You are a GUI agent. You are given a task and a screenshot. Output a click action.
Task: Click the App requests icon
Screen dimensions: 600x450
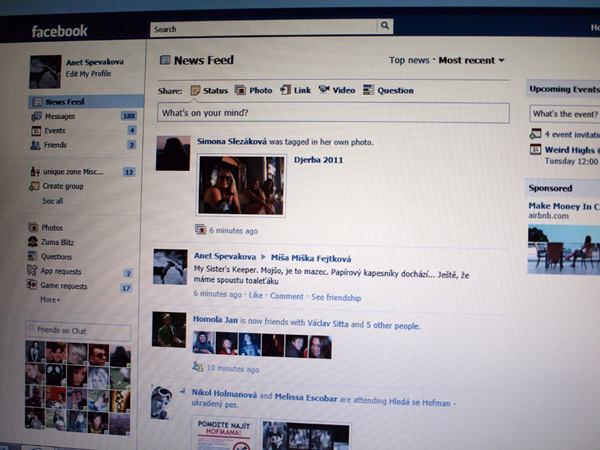click(32, 271)
